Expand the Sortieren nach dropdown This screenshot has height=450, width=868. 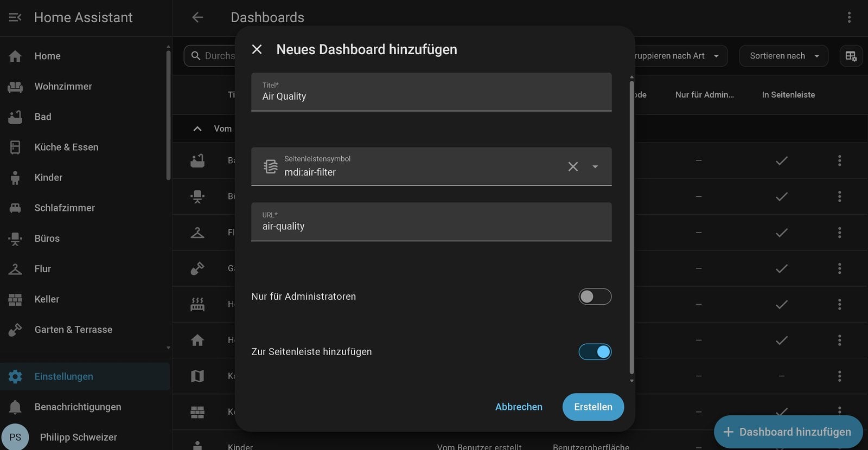pyautogui.click(x=783, y=56)
